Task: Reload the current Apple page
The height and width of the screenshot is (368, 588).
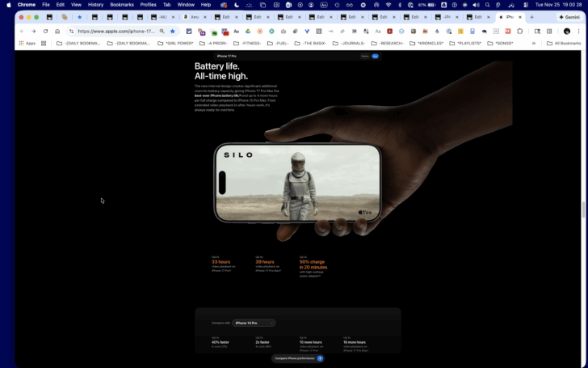Action: point(45,32)
